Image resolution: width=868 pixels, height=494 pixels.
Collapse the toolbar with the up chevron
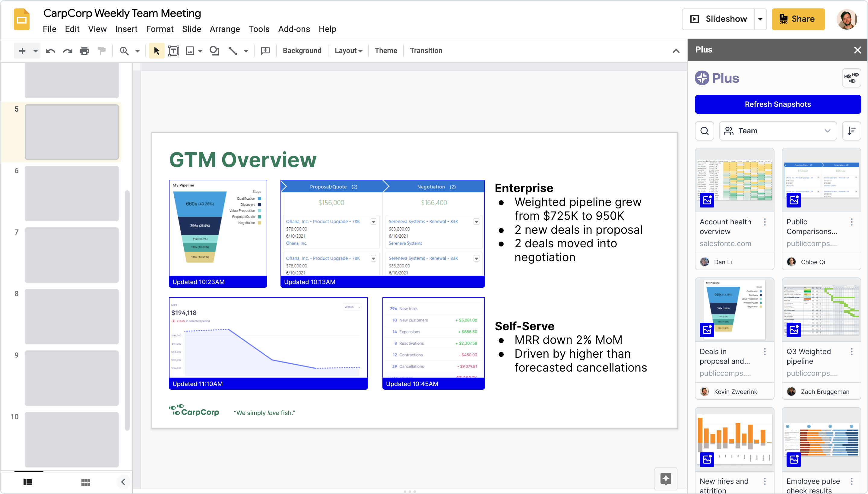pos(676,51)
